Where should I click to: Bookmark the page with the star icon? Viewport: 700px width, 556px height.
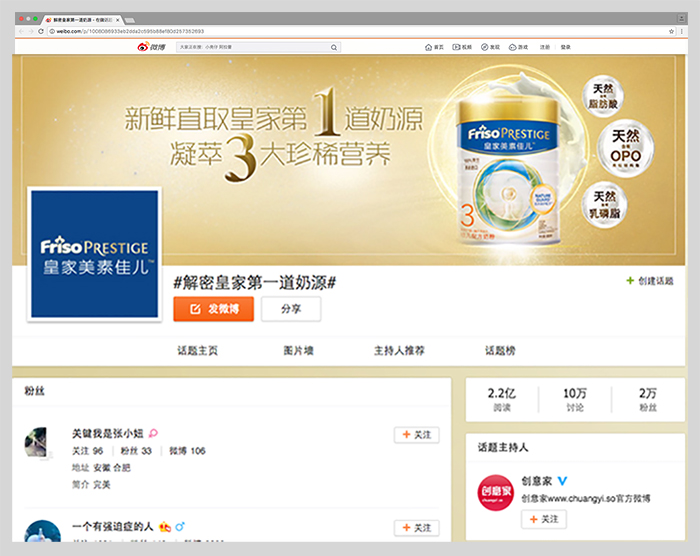click(671, 31)
